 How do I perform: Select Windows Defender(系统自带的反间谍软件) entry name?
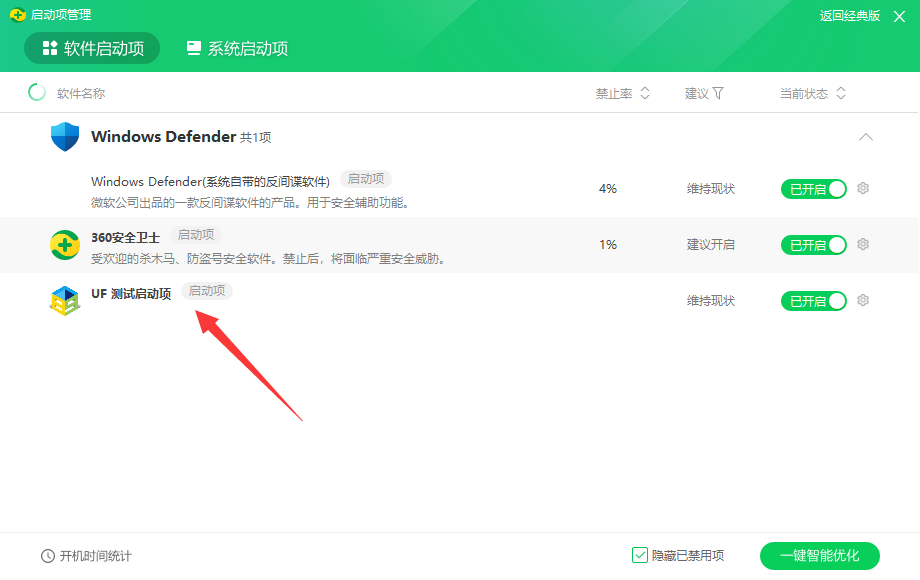(210, 182)
